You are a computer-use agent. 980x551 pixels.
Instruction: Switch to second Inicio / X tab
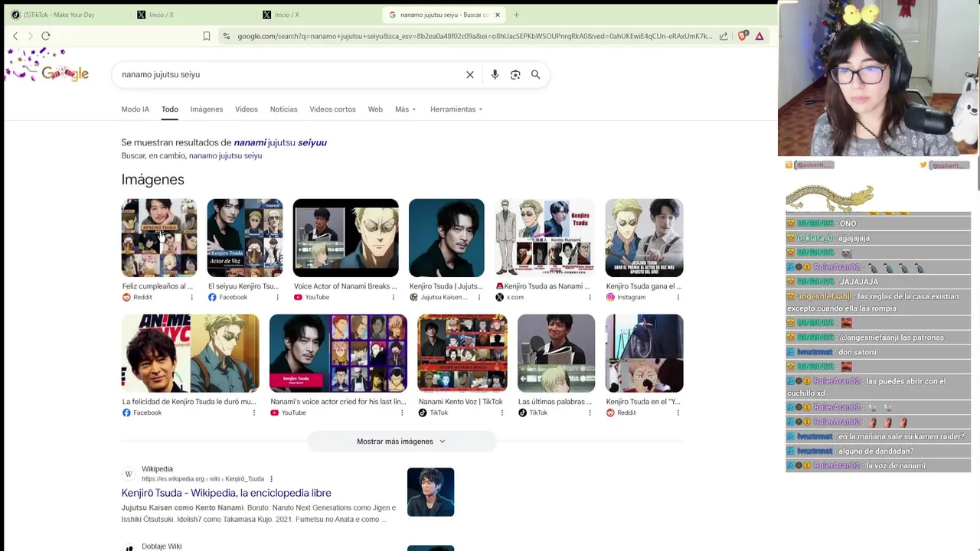tap(318, 15)
